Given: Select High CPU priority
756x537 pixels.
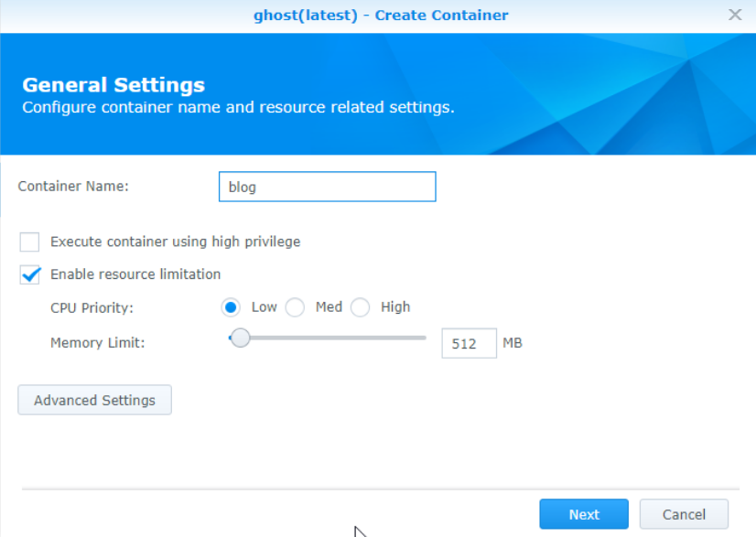Looking at the screenshot, I should [361, 307].
